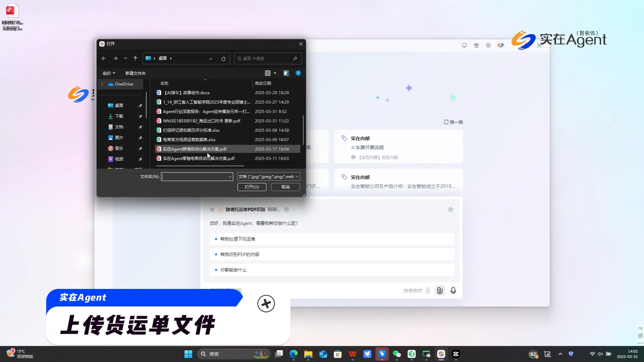Toggle the preview pane icon

pyautogui.click(x=286, y=73)
